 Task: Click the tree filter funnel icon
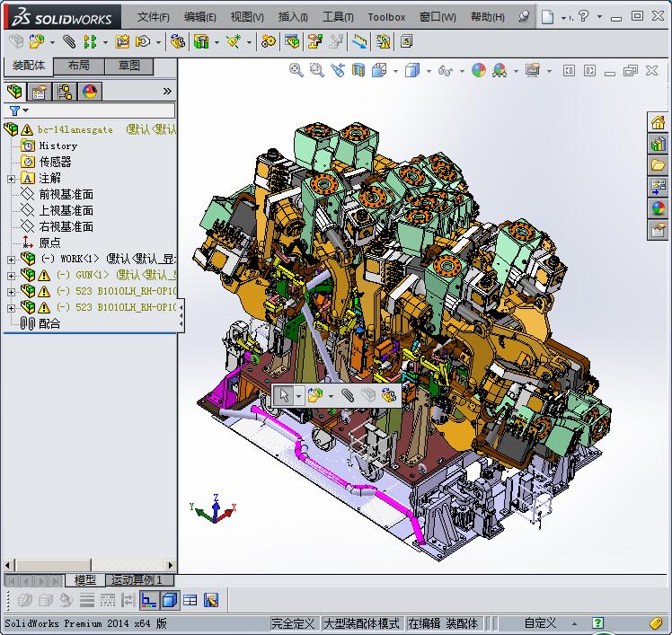click(15, 110)
